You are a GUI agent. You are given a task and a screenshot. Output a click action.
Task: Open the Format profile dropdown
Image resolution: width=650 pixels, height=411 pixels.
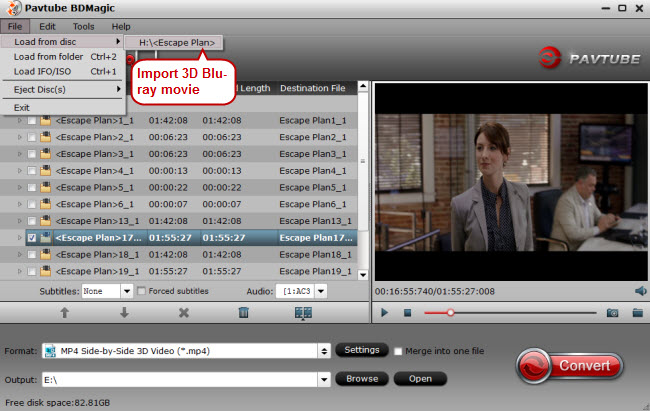[324, 351]
